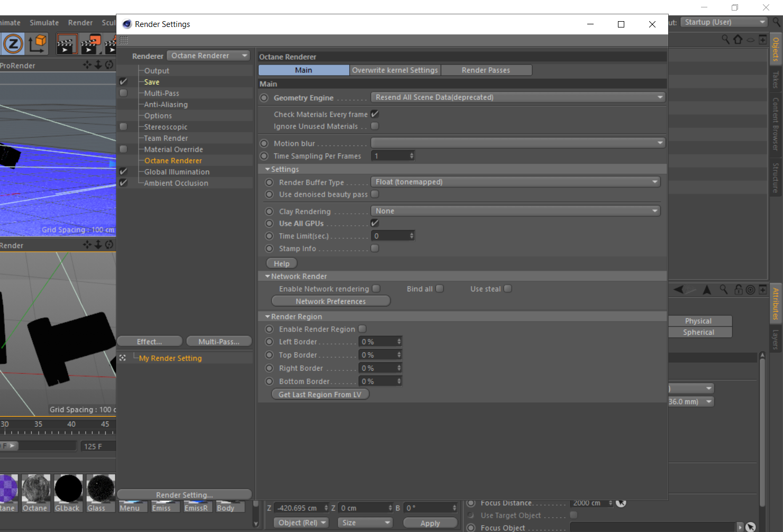Click the Render to Picture Viewer clapperboard
Viewport: 783px width, 532px height.
pos(91,44)
